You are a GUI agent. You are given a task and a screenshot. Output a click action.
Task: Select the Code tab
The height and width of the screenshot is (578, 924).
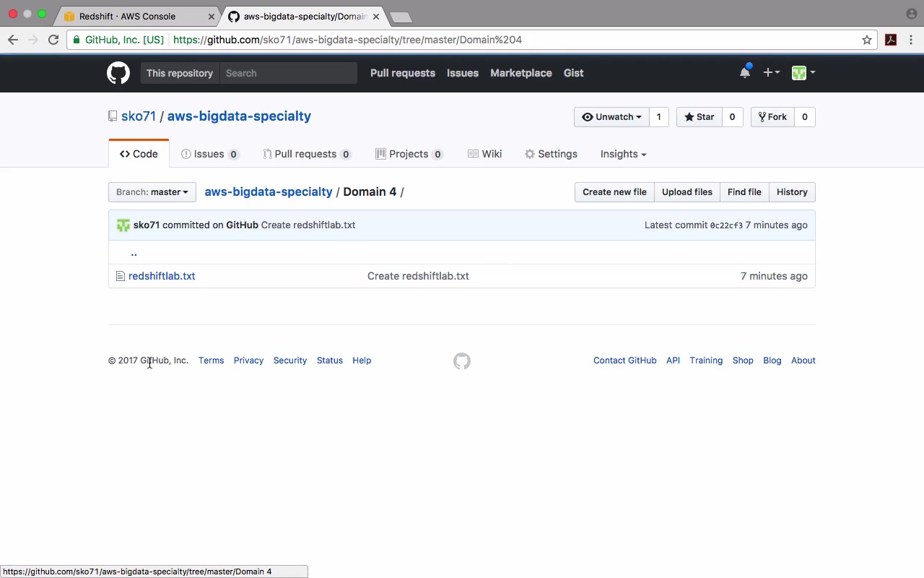pyautogui.click(x=139, y=154)
